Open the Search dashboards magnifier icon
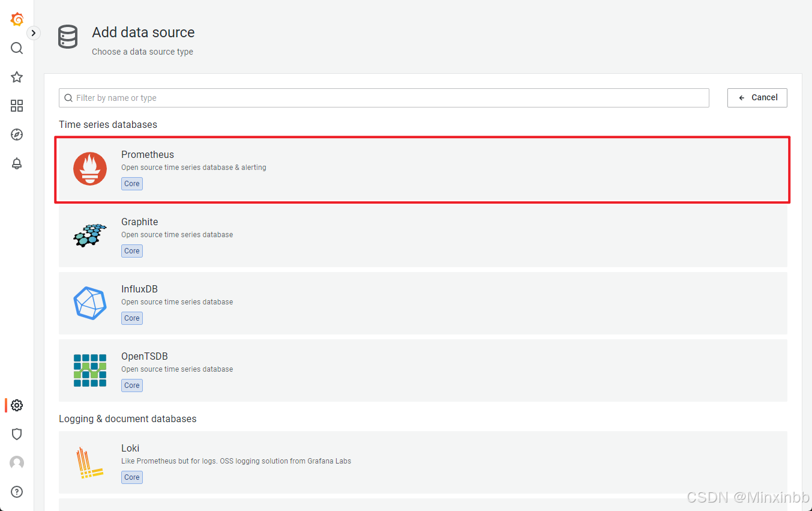 pos(17,48)
